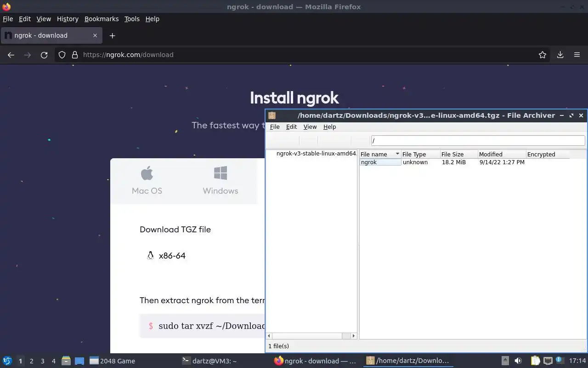Click the sudo tar command text
Viewport: 588px width, 368px height.
coord(212,326)
